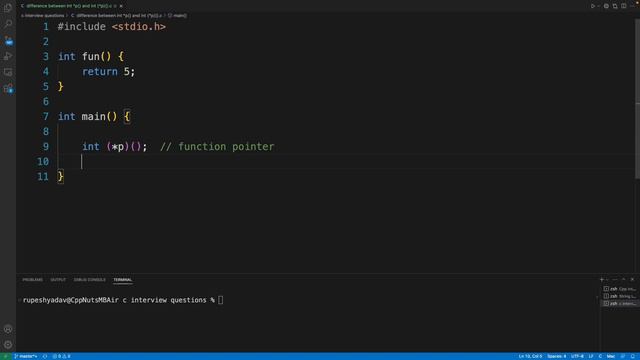
Task: Open the new terminal launch profile dropdown
Action: (607, 280)
